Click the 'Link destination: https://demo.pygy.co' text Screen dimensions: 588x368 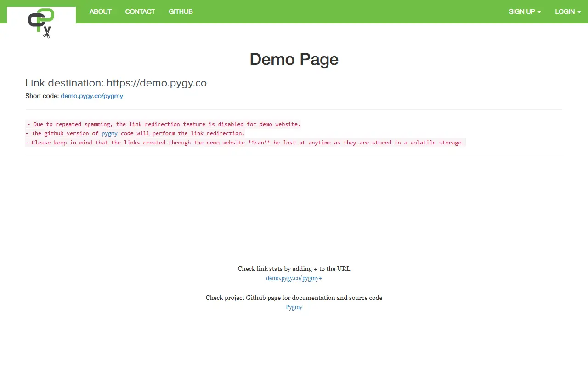point(116,83)
